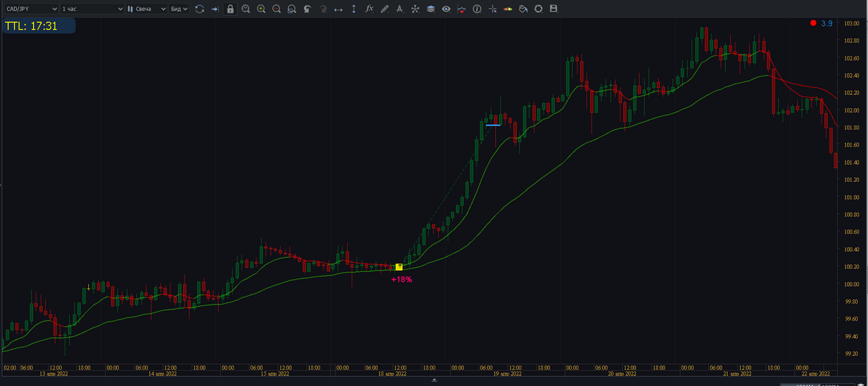
Task: Click the redo arrow icon
Action: click(x=323, y=9)
